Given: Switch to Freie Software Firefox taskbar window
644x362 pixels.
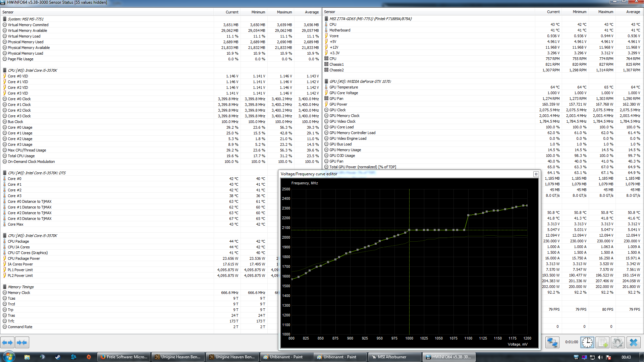Looking at the screenshot, I should click(x=124, y=357).
